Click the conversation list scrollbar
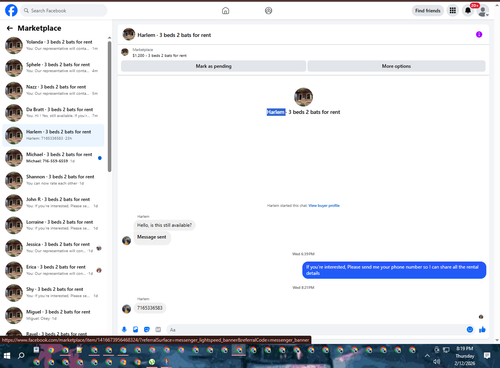 109,107
